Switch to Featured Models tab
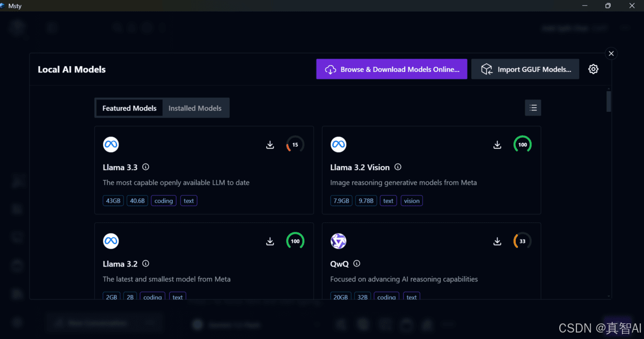The width and height of the screenshot is (644, 339). [x=129, y=108]
